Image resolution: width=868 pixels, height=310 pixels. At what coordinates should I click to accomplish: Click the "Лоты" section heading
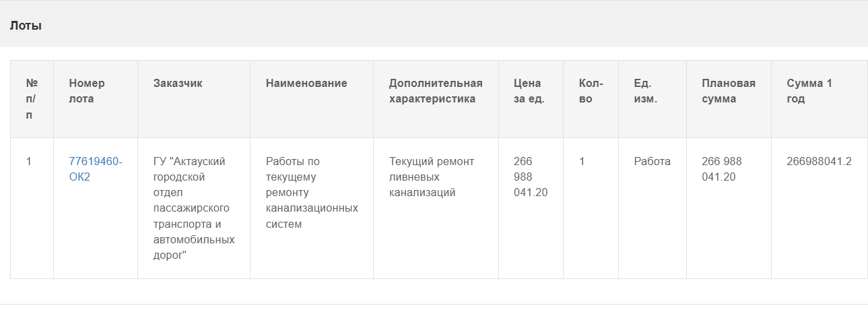26,26
